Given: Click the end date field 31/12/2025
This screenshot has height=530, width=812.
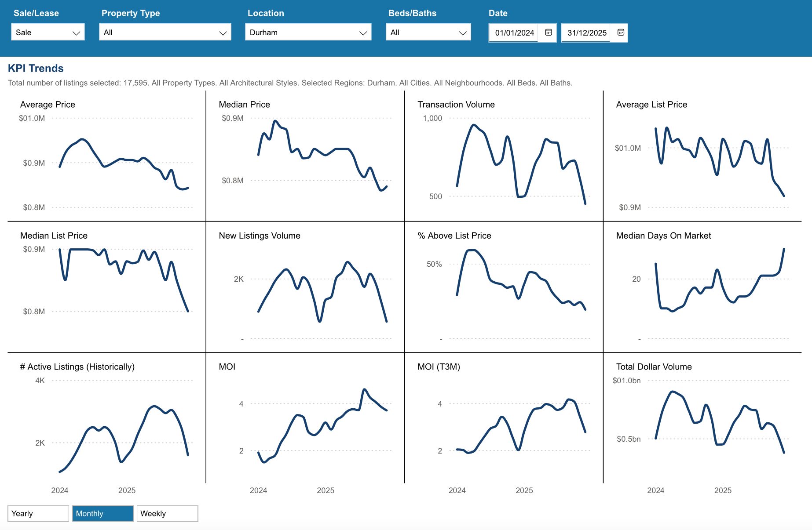Looking at the screenshot, I should [x=586, y=33].
